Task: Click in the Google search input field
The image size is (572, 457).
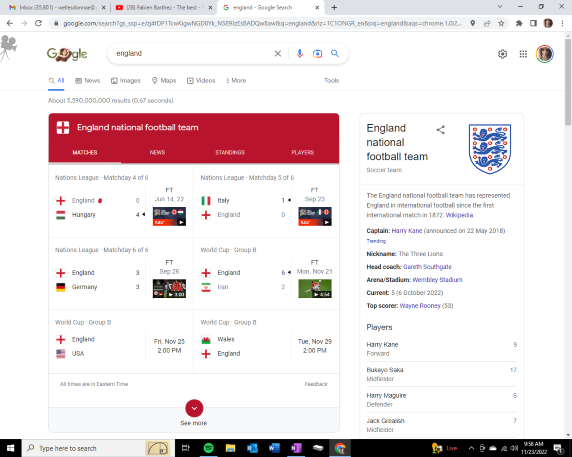Action: (x=192, y=54)
